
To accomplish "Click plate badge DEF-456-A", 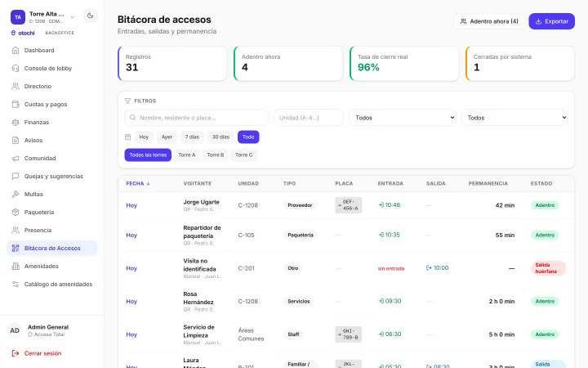I will point(349,205).
